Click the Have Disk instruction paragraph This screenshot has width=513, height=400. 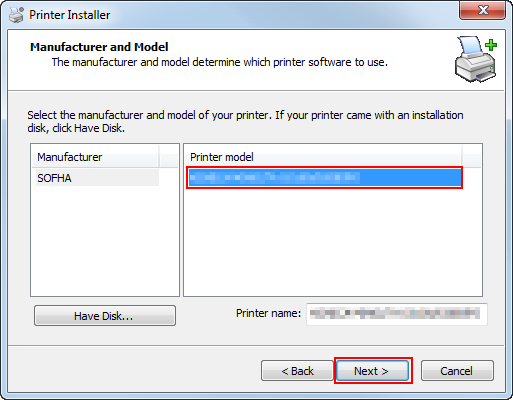click(x=245, y=121)
